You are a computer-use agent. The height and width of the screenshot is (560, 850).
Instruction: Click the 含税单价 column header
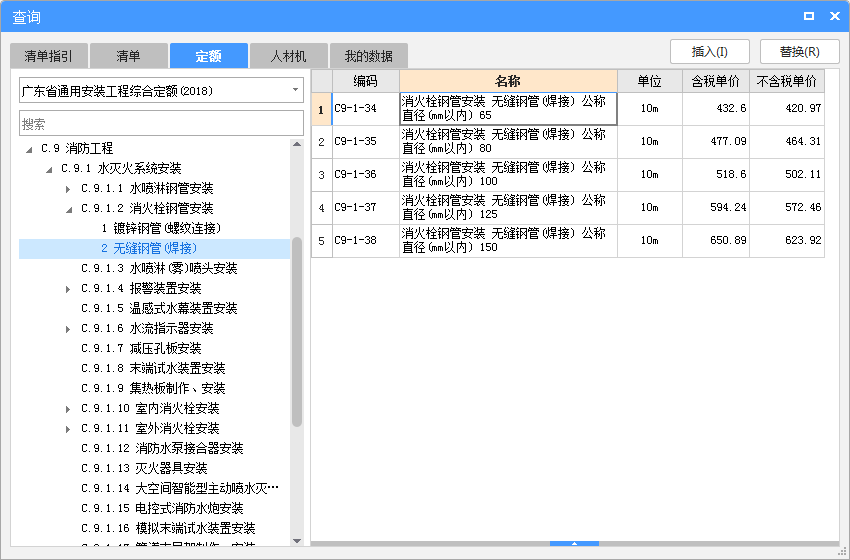pyautogui.click(x=716, y=81)
